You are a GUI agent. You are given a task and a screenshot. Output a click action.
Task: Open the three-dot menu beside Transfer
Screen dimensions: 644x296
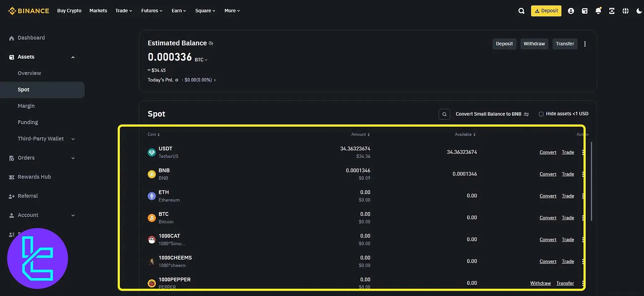pyautogui.click(x=585, y=44)
